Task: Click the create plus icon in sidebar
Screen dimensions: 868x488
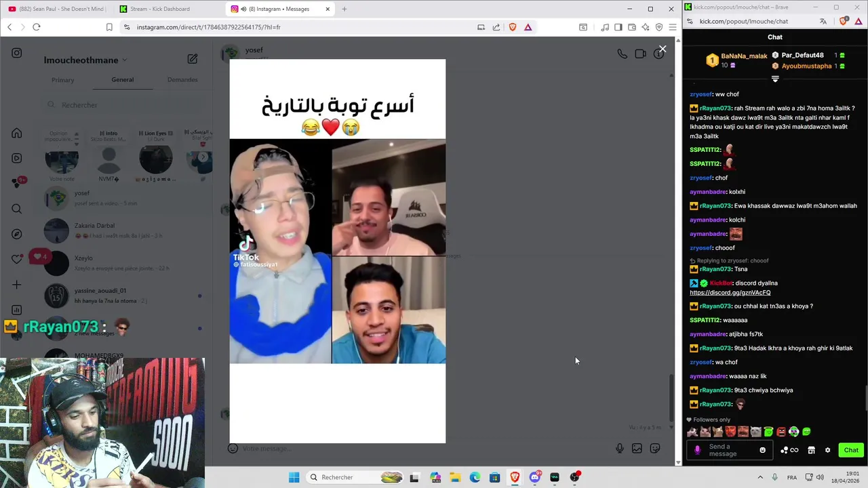Action: tap(17, 285)
